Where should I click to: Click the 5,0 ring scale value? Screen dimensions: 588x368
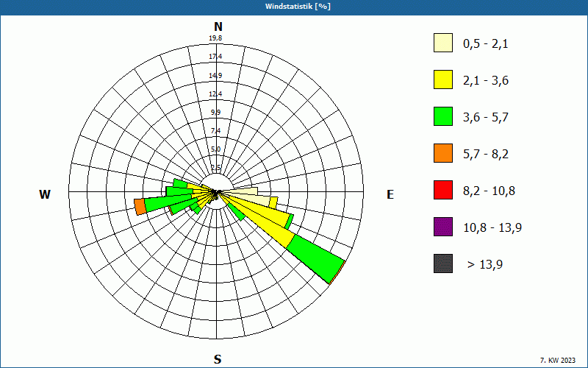(215, 149)
